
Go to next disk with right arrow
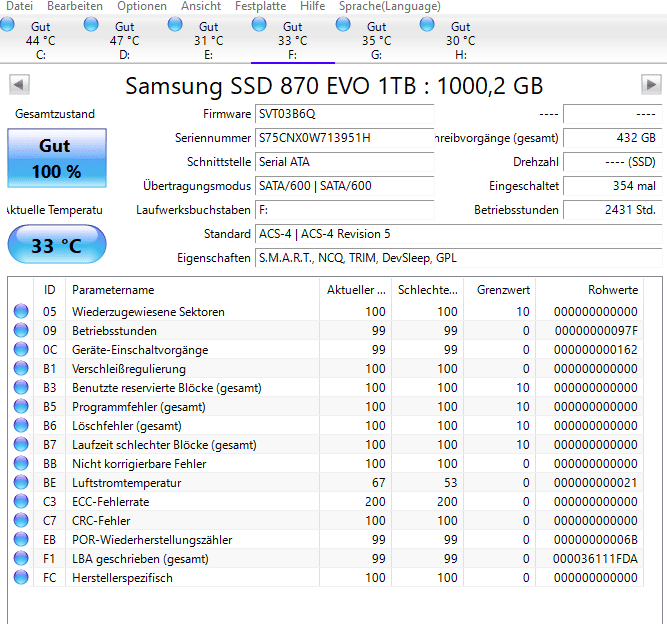[x=651, y=85]
